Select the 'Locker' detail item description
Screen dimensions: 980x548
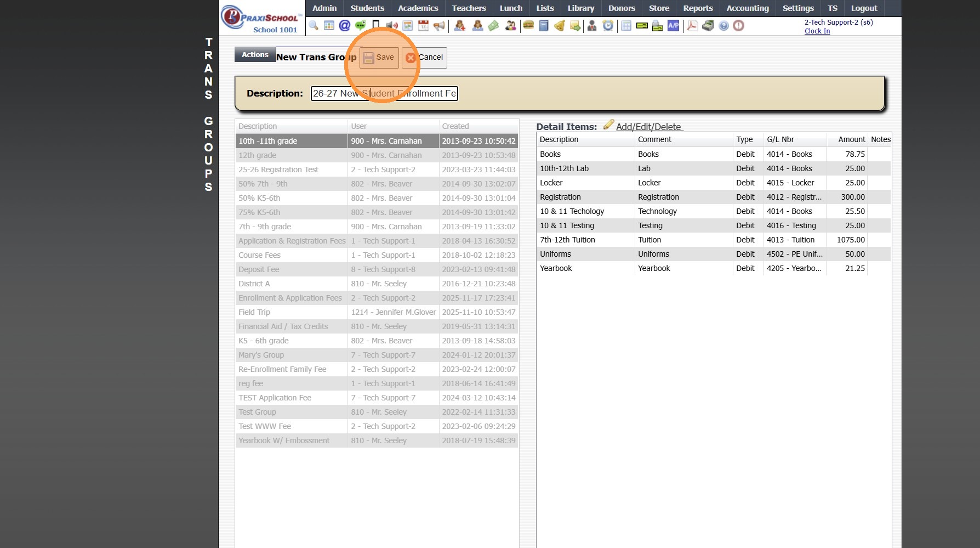[x=551, y=183]
